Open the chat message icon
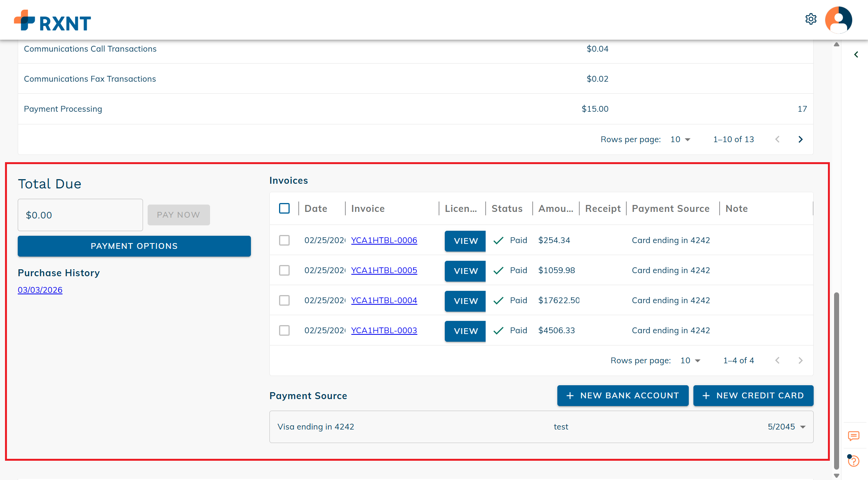 853,436
